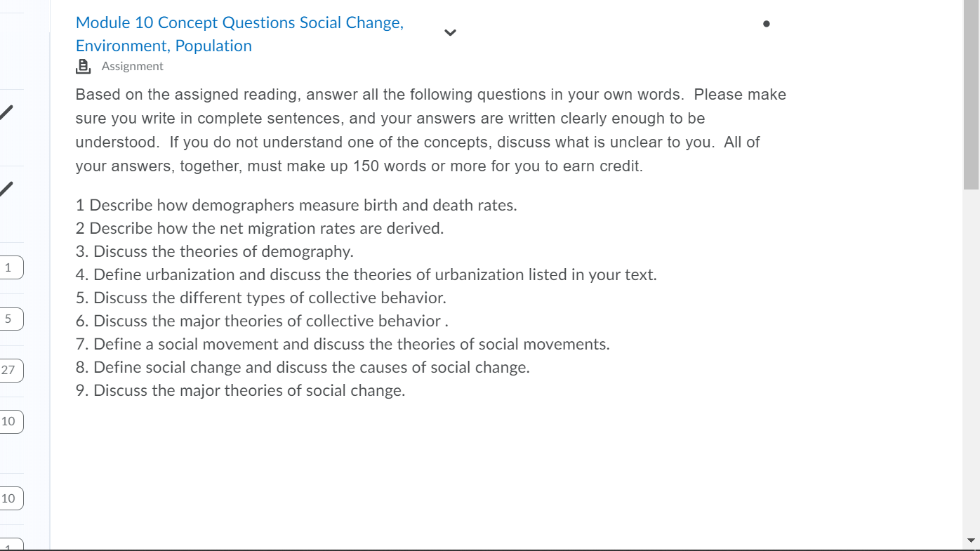Click question 1 about birth and death rates
The height and width of the screenshot is (551, 980).
point(296,205)
